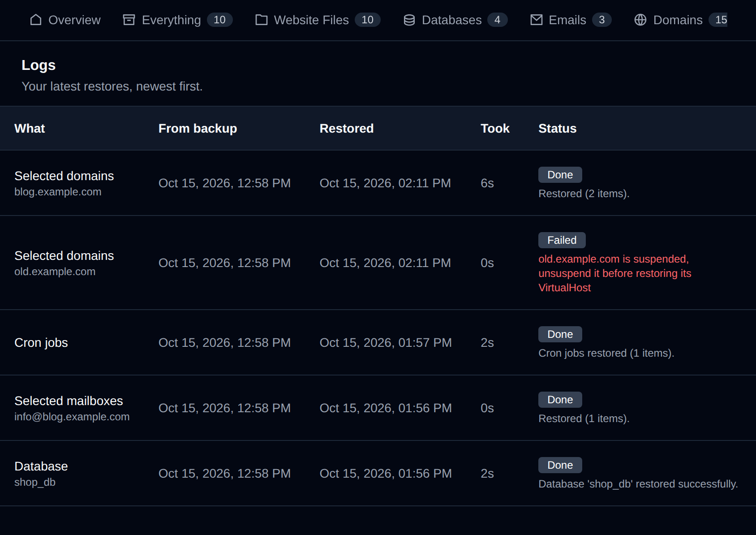
Task: Click the From backup column header
Action: tap(198, 129)
